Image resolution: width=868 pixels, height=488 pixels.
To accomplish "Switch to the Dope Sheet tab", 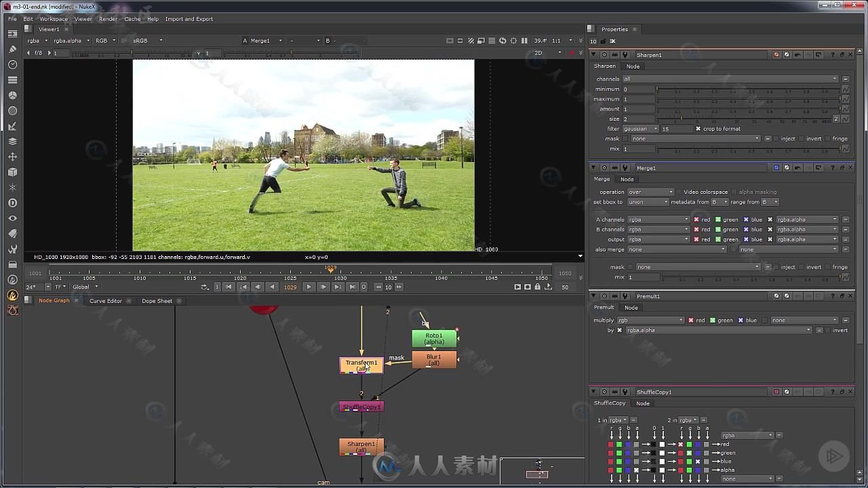I will click(157, 301).
